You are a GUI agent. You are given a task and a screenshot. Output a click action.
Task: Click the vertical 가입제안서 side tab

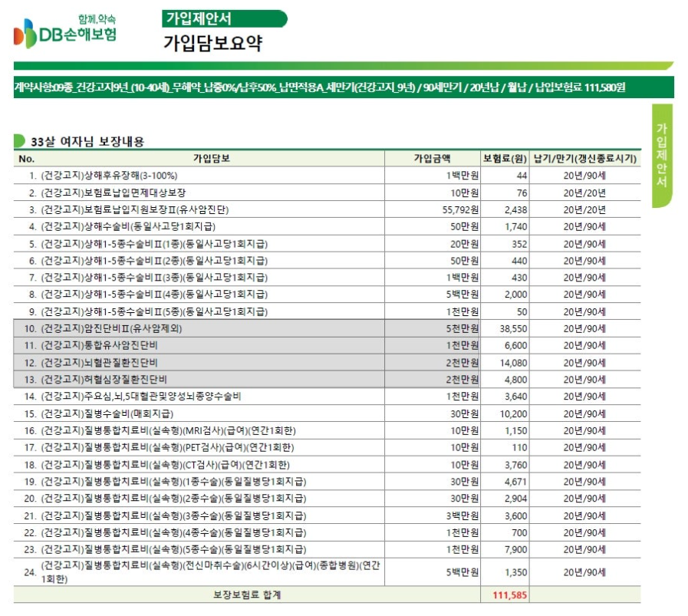[x=662, y=155]
